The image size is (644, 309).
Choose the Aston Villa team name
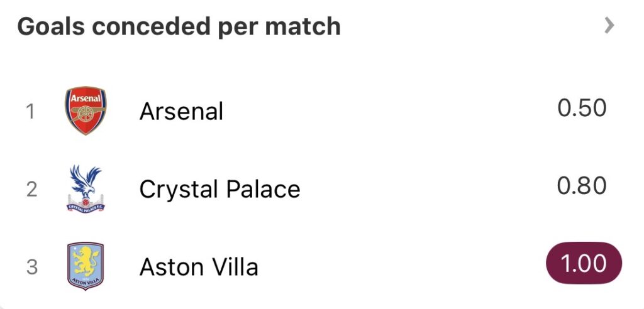coord(199,267)
